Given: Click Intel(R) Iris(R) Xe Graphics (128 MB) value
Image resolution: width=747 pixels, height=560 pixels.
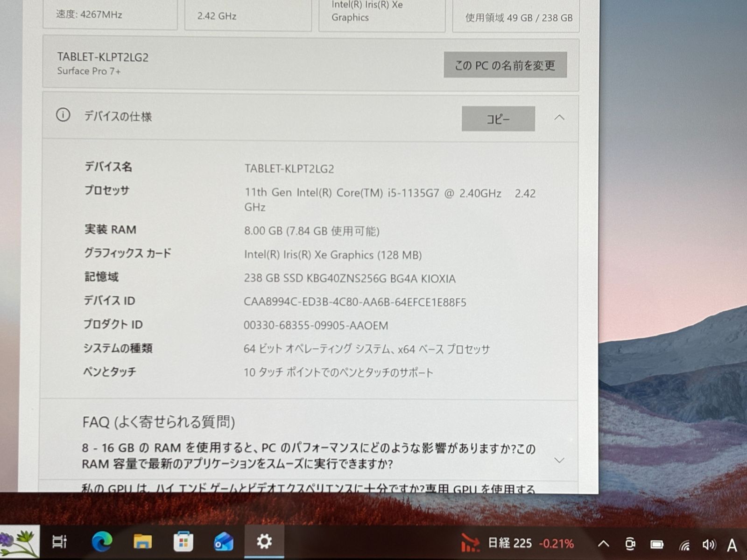Looking at the screenshot, I should [333, 255].
